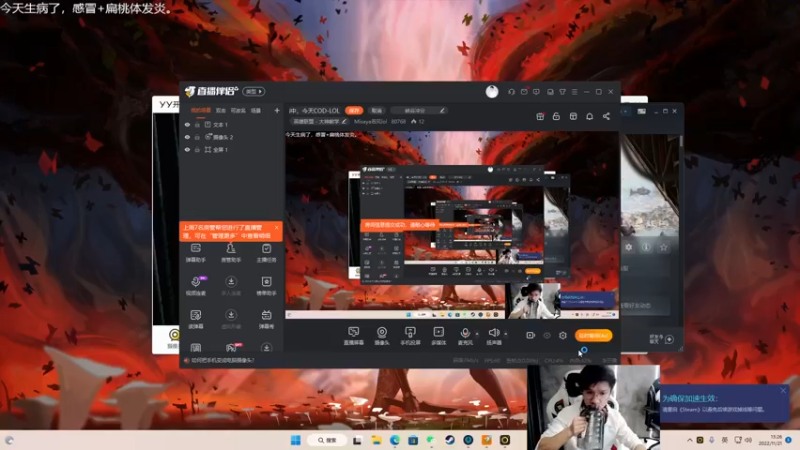Select the second scene tab
This screenshot has width=800, height=450.
click(x=221, y=110)
